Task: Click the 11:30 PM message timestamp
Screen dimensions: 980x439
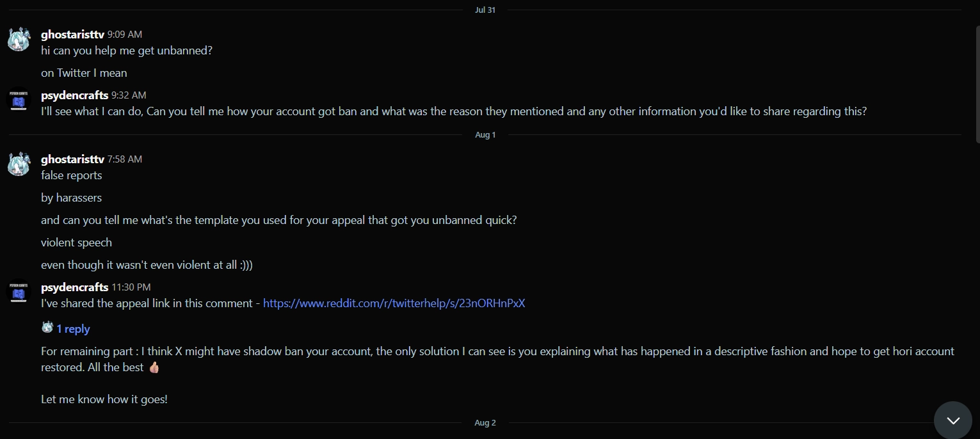Action: click(x=131, y=287)
